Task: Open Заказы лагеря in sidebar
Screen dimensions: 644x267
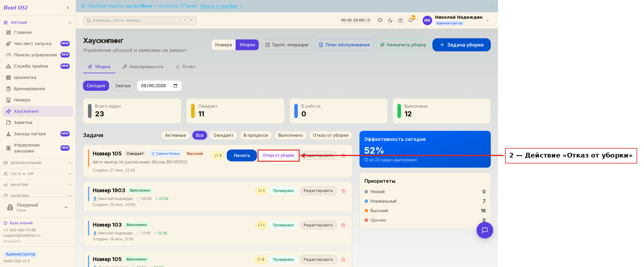Action: [x=38, y=134]
